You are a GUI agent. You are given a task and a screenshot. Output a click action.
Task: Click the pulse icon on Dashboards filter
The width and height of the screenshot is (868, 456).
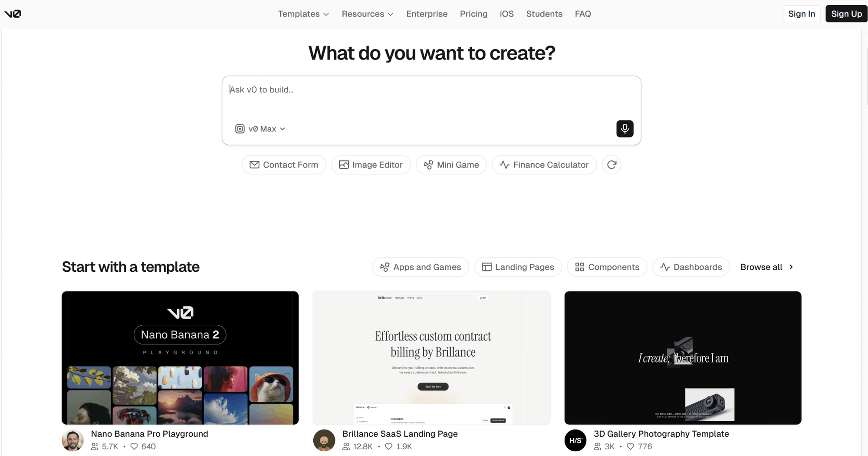[665, 267]
